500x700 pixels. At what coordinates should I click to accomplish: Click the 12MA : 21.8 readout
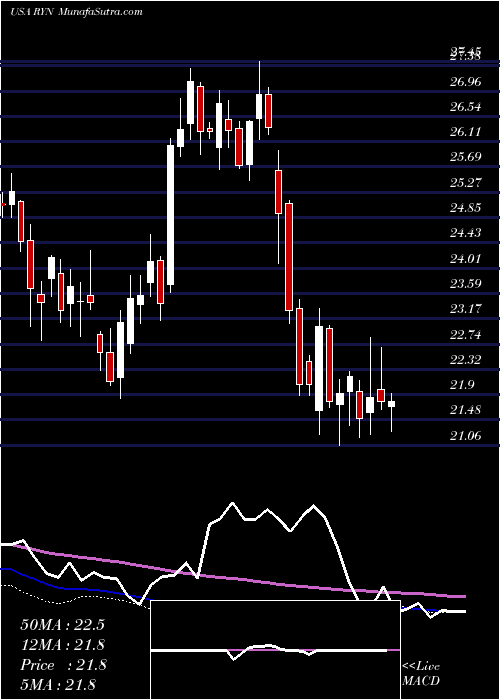pos(62,645)
